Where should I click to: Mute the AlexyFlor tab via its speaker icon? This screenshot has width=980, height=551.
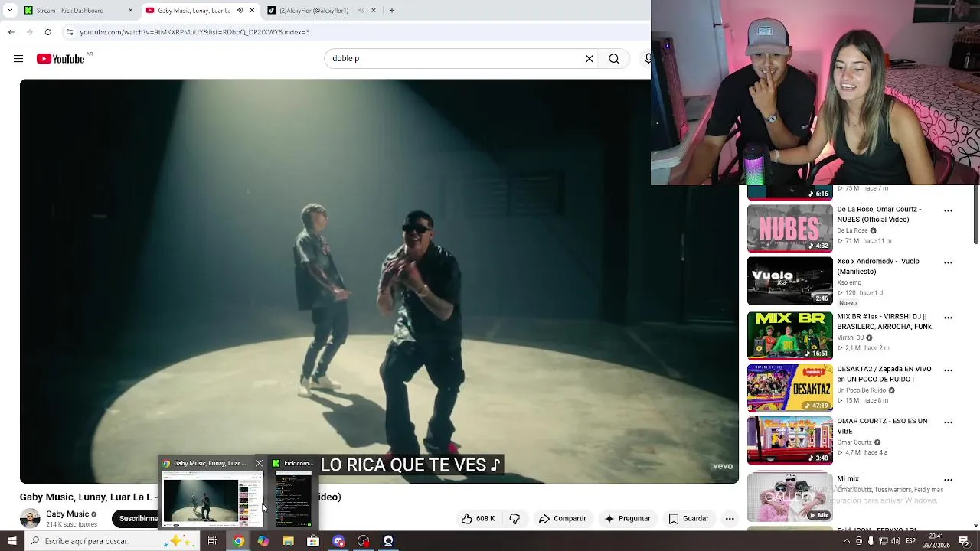[361, 11]
